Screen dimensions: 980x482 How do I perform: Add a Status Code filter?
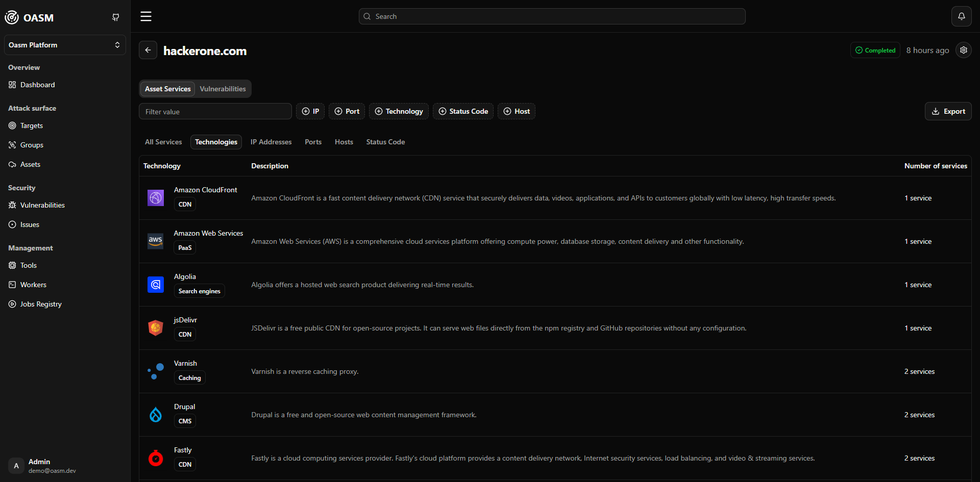coord(463,111)
